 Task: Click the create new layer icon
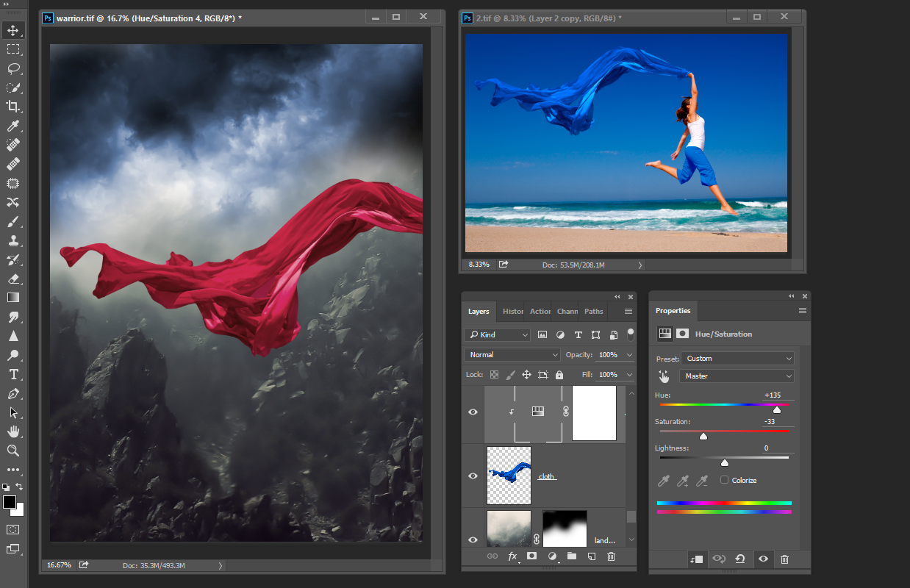591,557
